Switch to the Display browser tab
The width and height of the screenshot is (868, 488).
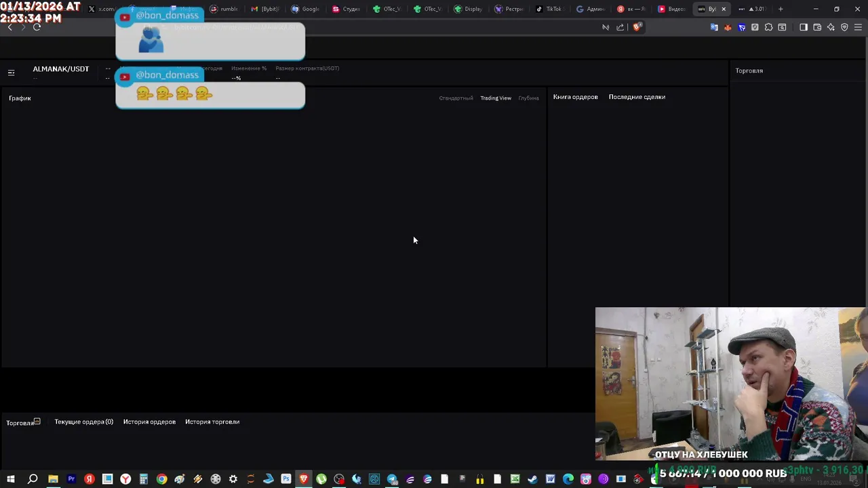tap(469, 9)
